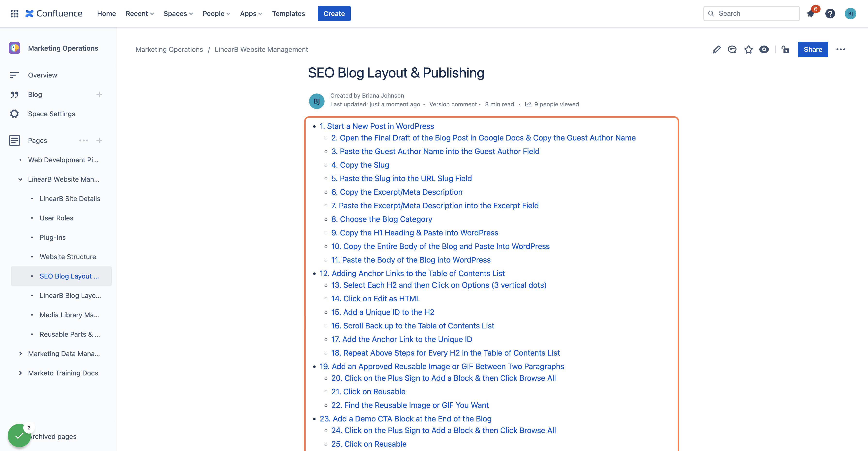
Task: Open notifications bell with 6 badge
Action: click(811, 14)
